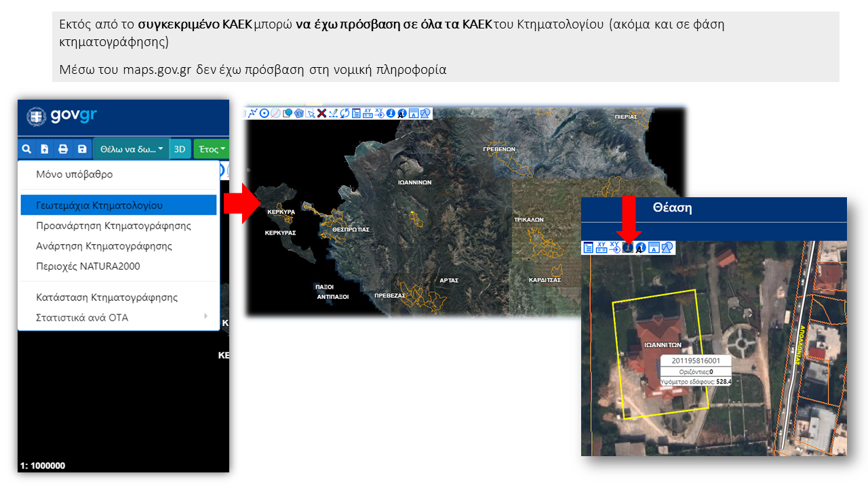Click the highlighted info icon under red arrow
The height and width of the screenshot is (488, 868).
[x=629, y=248]
